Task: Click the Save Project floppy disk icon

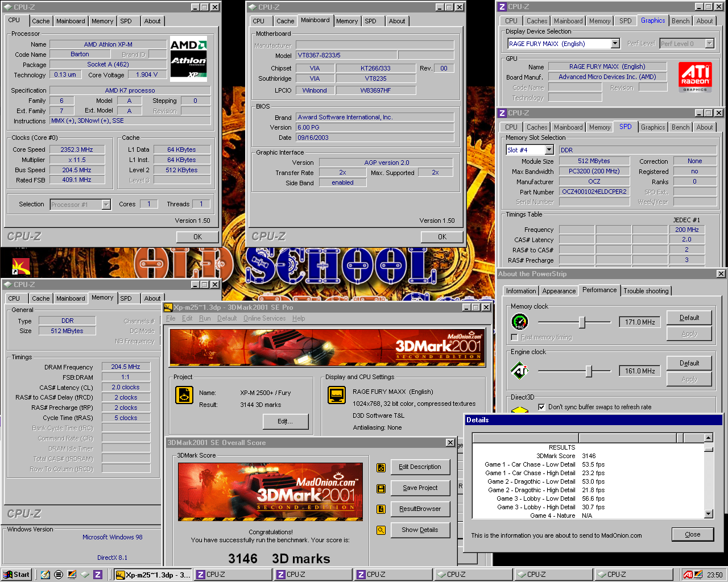Action: click(381, 488)
